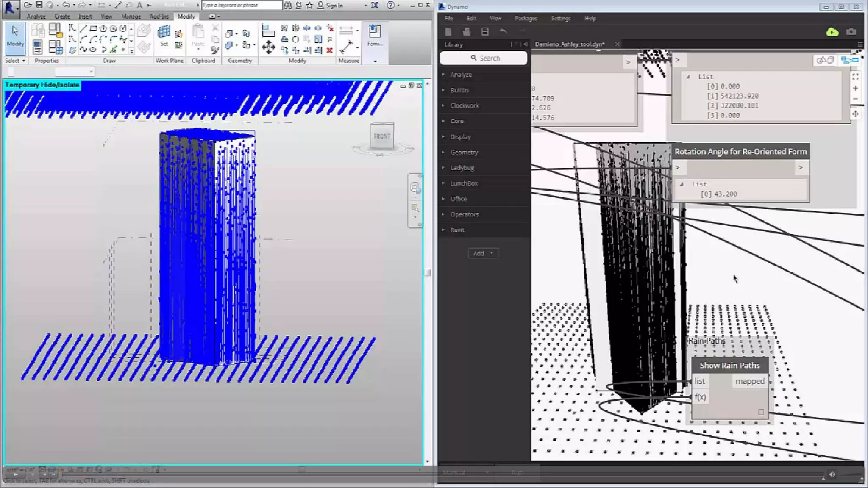Click Dynamo undo arrow icon
Viewport: 868px width, 488px height.
click(x=503, y=32)
